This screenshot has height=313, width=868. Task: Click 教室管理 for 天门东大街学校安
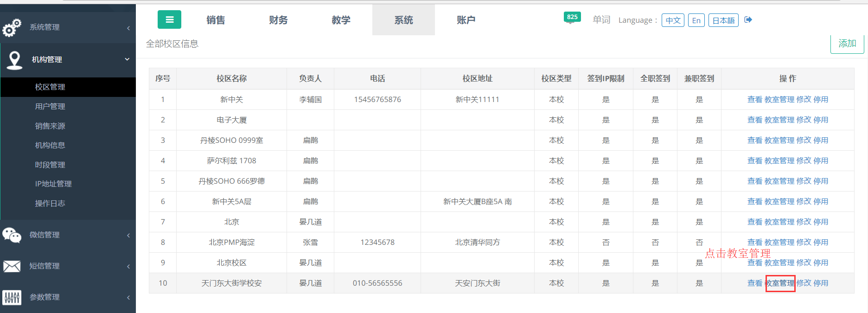[779, 283]
